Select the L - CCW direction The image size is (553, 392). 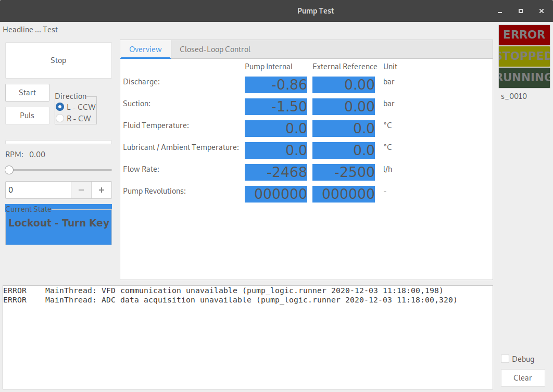[76, 107]
